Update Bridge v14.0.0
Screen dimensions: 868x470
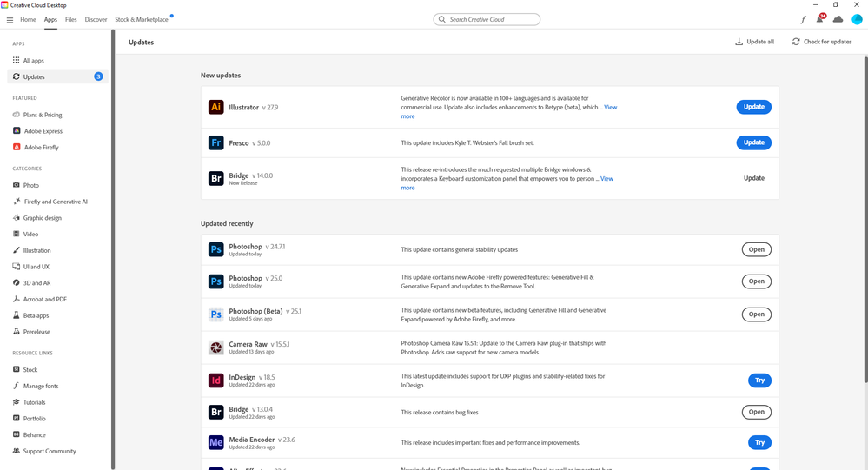pos(753,178)
